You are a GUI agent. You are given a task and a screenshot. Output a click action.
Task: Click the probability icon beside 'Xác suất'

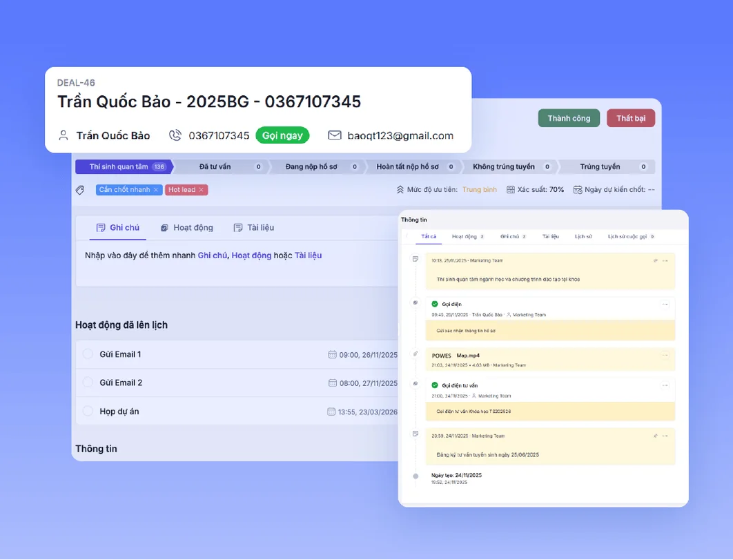511,189
